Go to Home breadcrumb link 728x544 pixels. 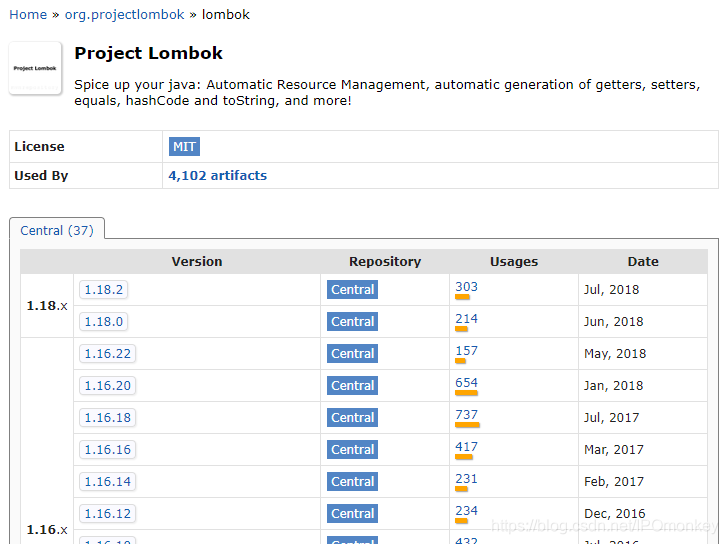click(28, 15)
